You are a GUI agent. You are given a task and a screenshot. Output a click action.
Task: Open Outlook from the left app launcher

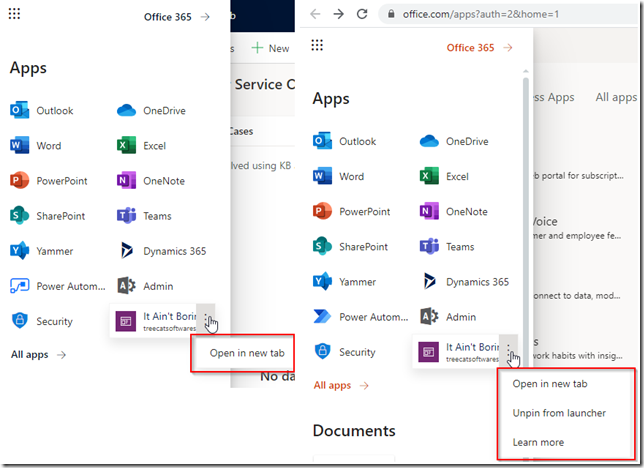(41, 111)
